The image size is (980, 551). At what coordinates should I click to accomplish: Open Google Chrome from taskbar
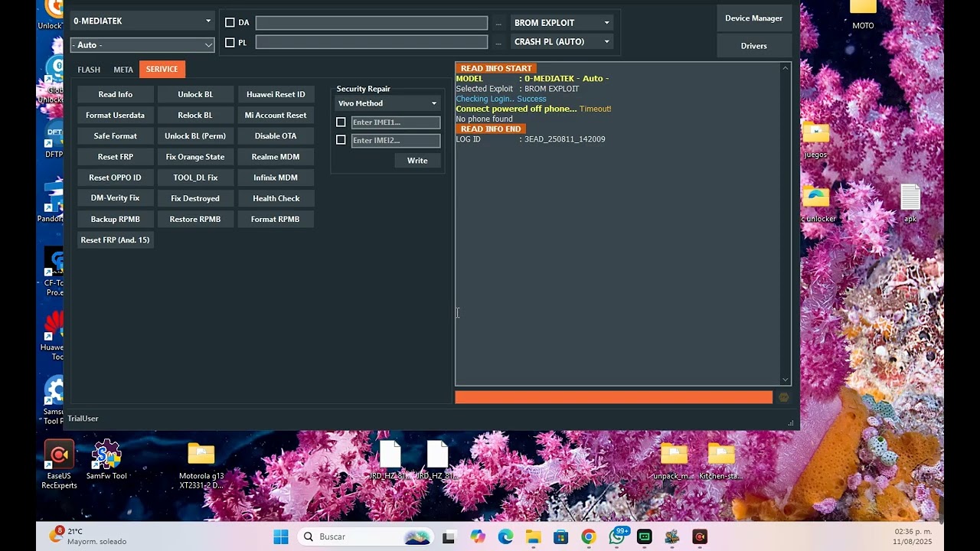(589, 537)
